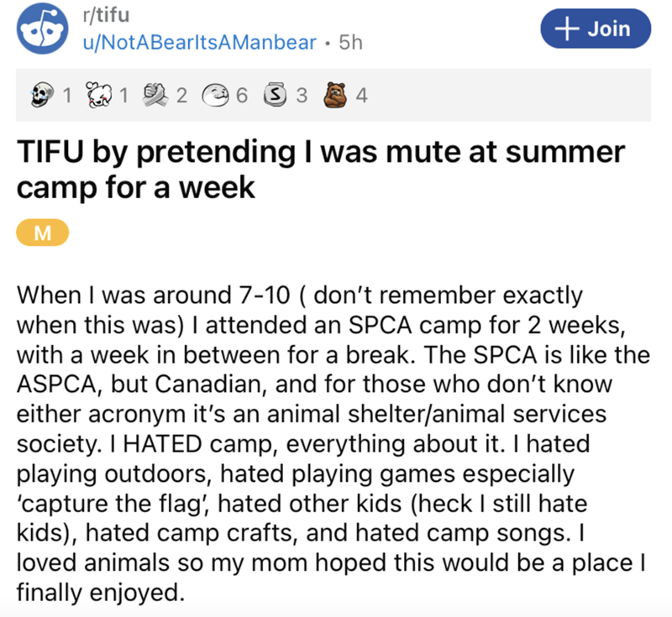This screenshot has width=672, height=617.
Task: Click the blushing bear award icon
Action: pos(101,95)
